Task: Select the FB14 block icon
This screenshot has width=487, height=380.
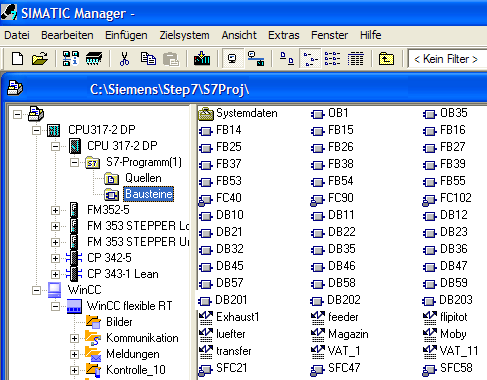Action: pyautogui.click(x=206, y=131)
